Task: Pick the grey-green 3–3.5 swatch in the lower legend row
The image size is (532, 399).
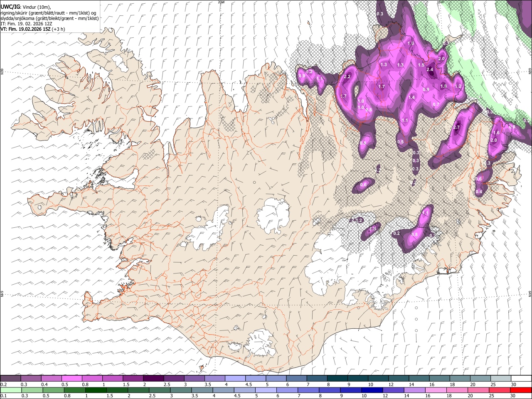Action: pos(181,390)
